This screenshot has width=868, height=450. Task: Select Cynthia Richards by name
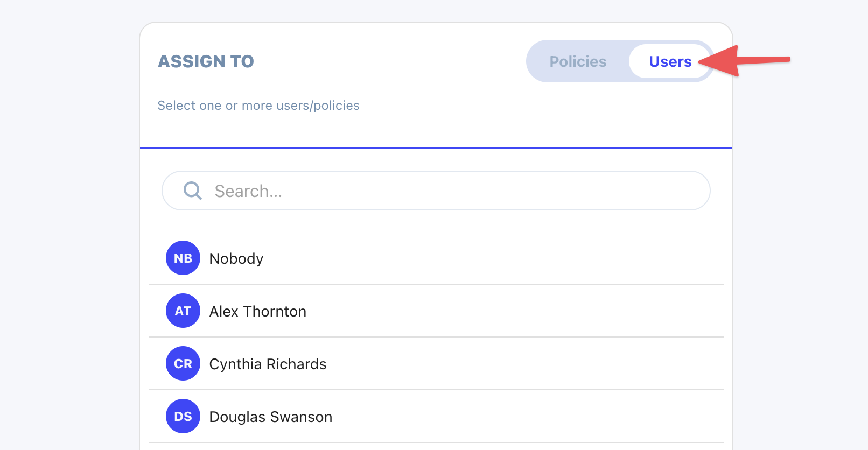268,364
